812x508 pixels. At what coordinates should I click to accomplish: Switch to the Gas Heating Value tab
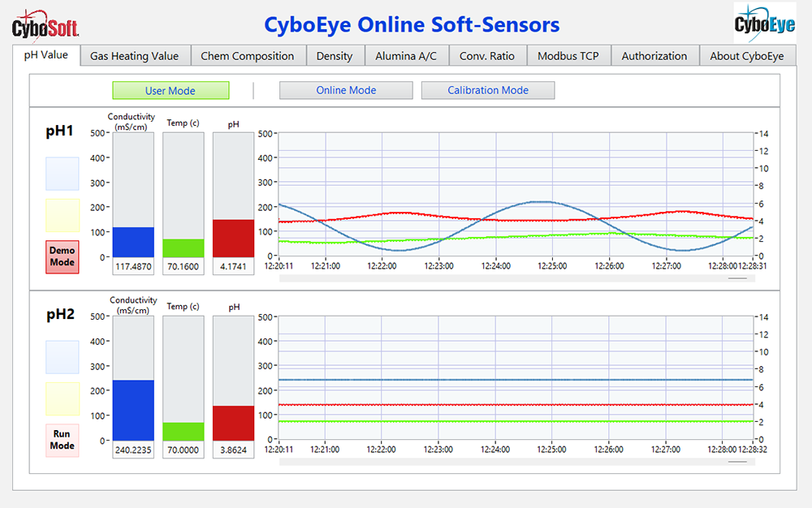(135, 56)
